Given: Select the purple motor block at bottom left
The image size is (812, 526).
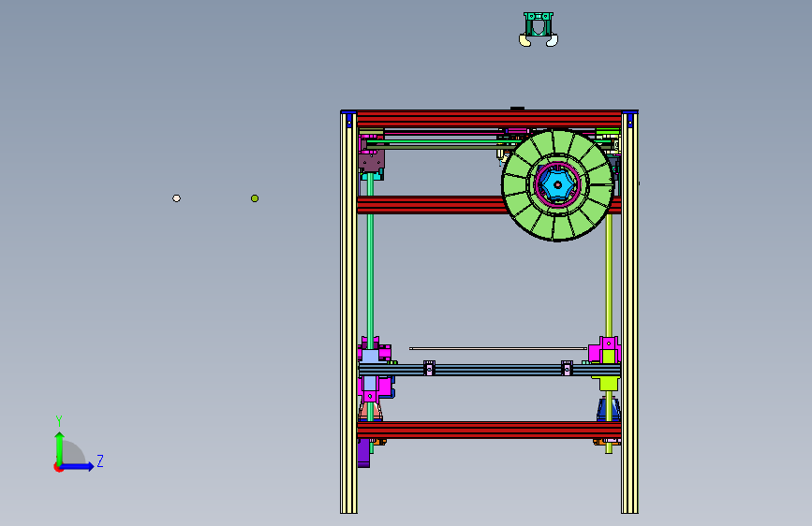Looking at the screenshot, I should click(x=363, y=454).
